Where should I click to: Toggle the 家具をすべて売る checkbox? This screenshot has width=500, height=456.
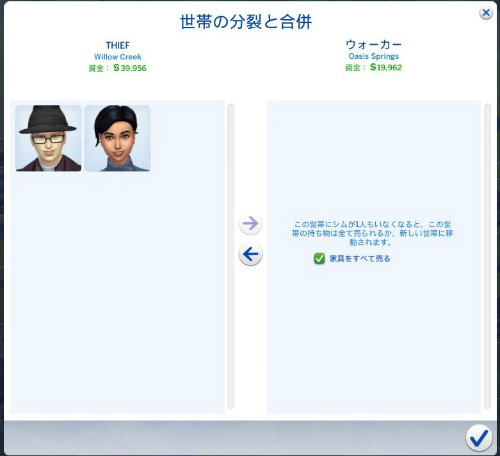319,258
